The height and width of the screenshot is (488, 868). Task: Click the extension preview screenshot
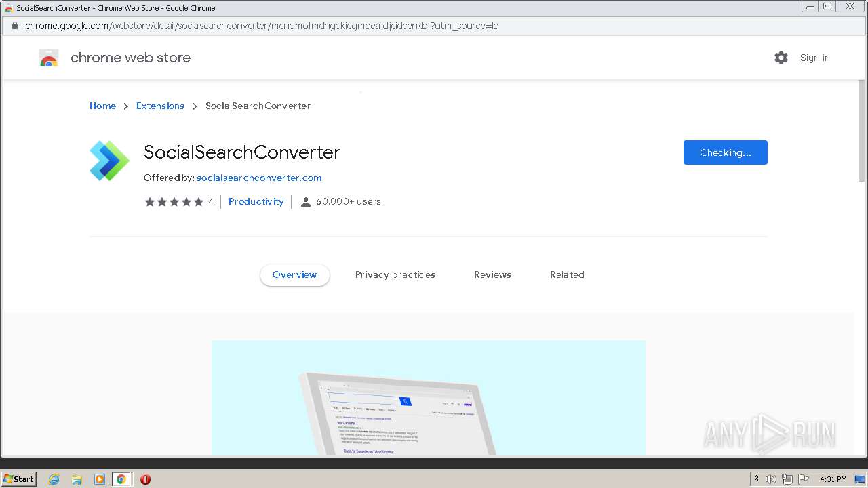(429, 398)
